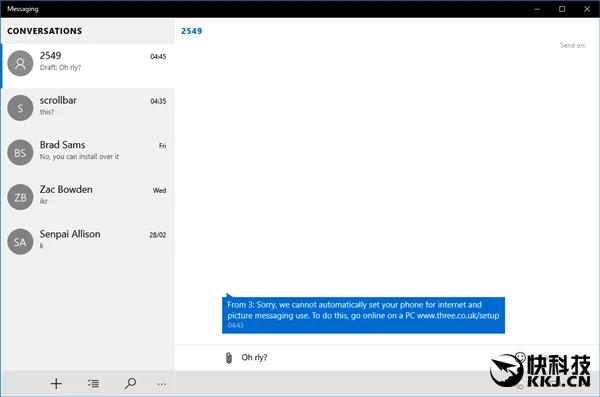Open the Senpai Allison conversation
Viewport: 600px width, 397px height.
pyautogui.click(x=88, y=244)
